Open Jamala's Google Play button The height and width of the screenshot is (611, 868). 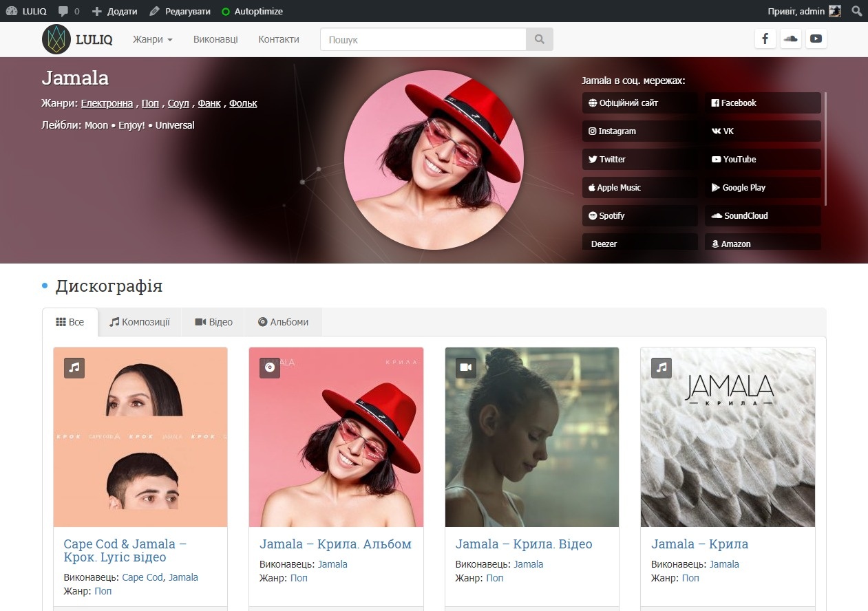[763, 188]
